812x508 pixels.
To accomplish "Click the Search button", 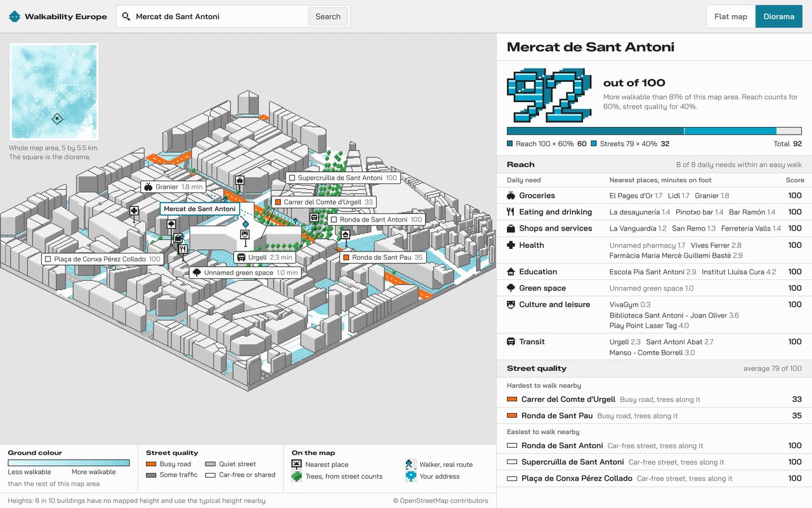I will pyautogui.click(x=328, y=17).
